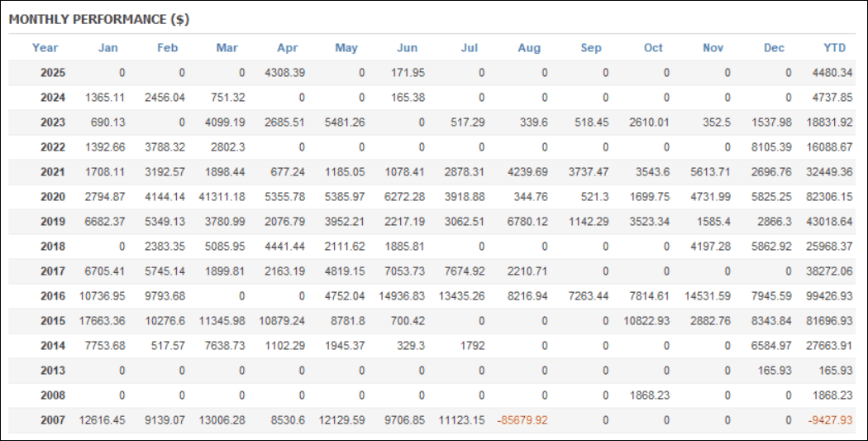Click the 8105.39 December 2022 cell

(770, 147)
